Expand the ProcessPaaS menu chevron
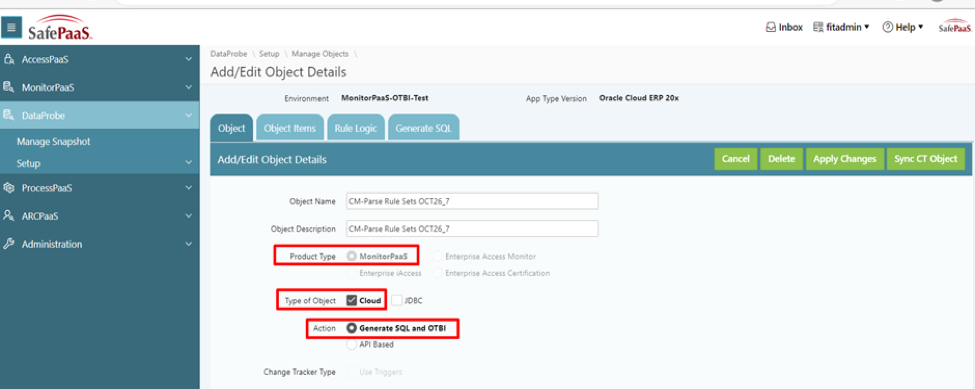This screenshot has height=389, width=975. pyautogui.click(x=189, y=188)
